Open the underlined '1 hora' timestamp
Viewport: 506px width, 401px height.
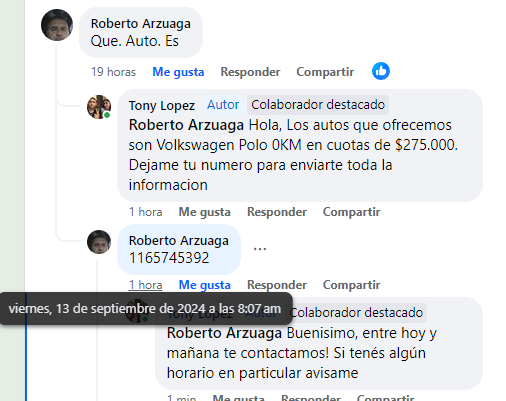[146, 285]
